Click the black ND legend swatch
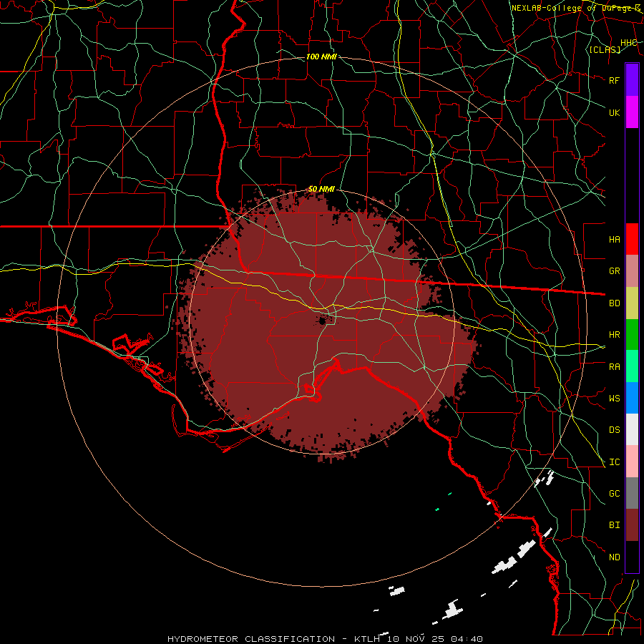The width and height of the screenshot is (644, 644). 632,557
